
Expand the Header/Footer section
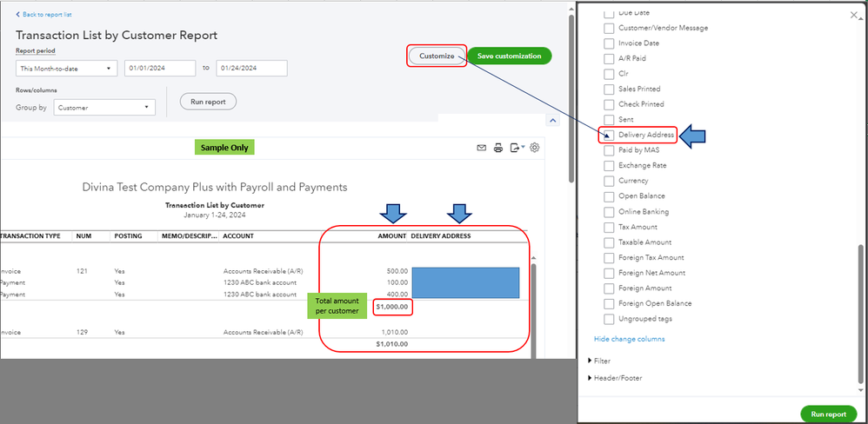(x=615, y=378)
